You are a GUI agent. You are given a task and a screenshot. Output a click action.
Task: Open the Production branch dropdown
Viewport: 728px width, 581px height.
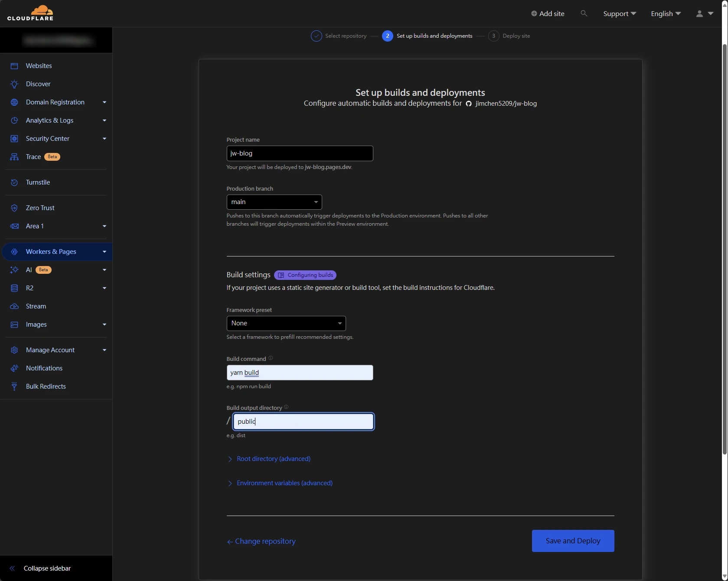[274, 202]
